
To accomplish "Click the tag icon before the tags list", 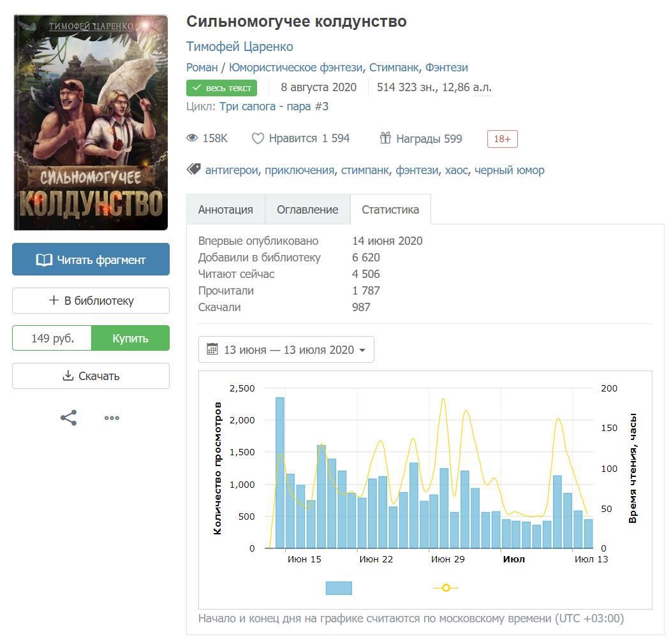I will (x=194, y=170).
